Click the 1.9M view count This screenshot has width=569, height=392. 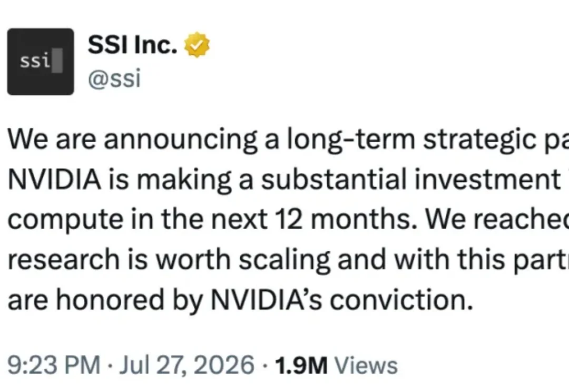click(x=301, y=365)
